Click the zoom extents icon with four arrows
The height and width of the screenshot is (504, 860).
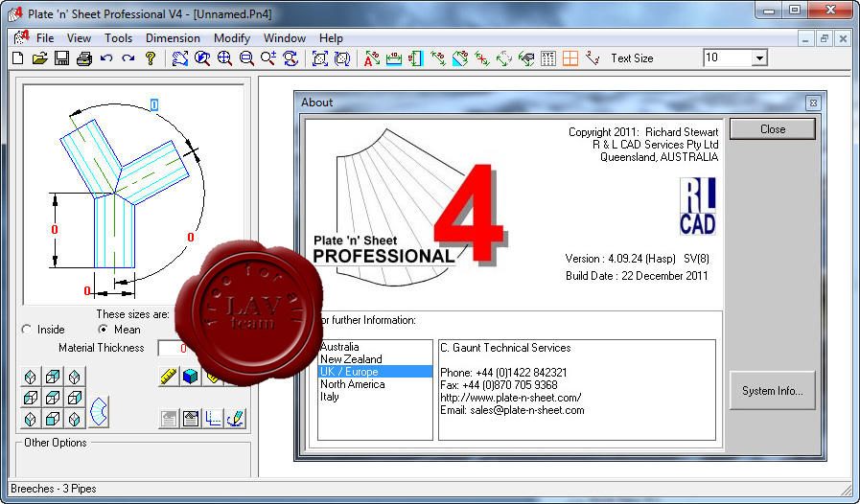(x=320, y=58)
